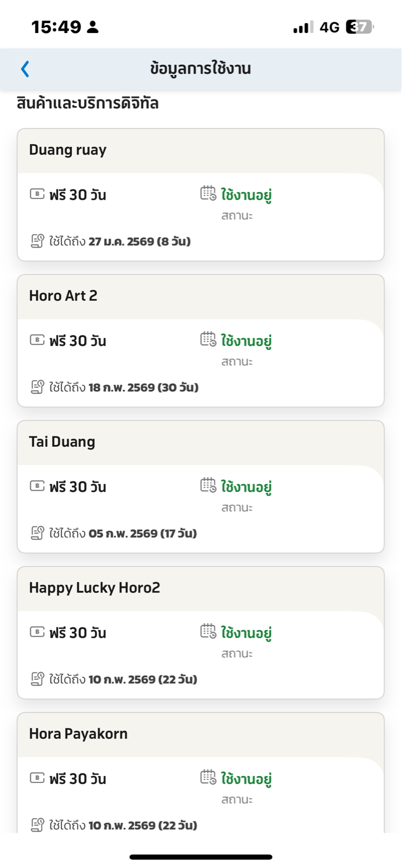Tap the calendar status icon for Hora Payakorn

tap(208, 777)
